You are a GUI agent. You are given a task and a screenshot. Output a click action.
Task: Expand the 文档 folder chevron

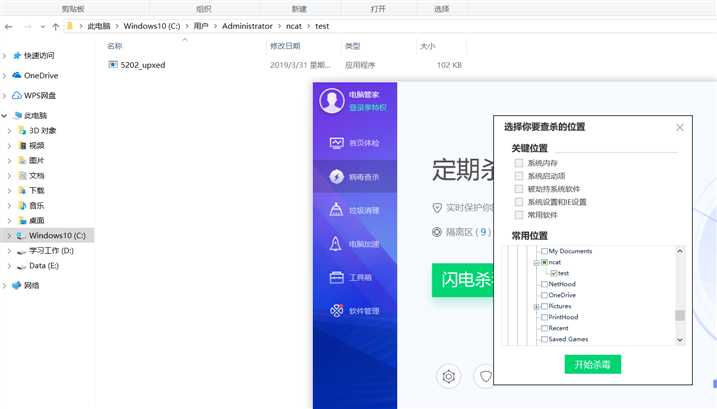[9, 176]
